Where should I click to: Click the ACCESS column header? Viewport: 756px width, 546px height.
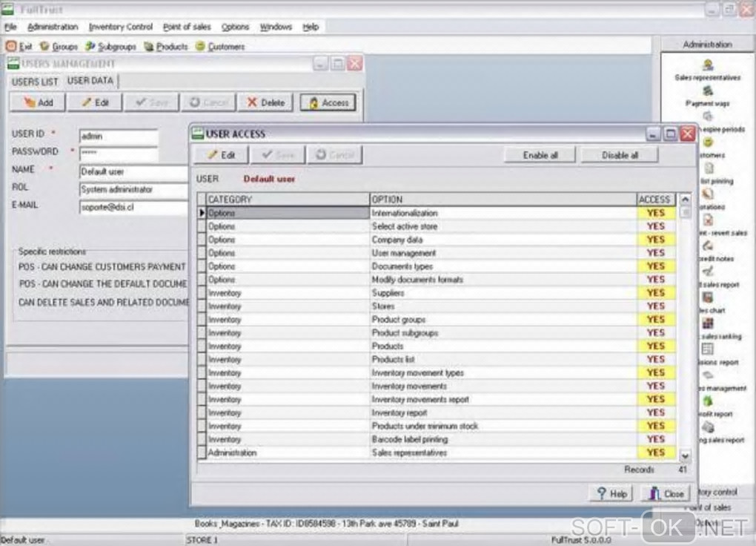tap(655, 200)
